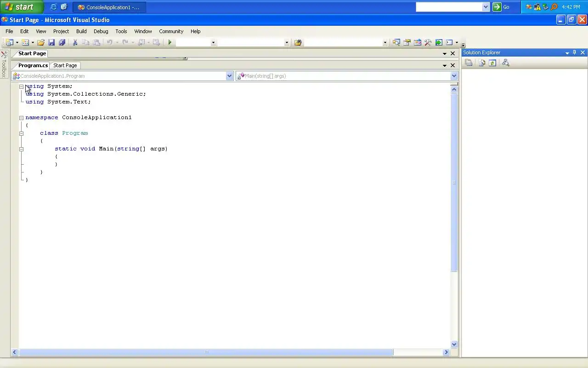The width and height of the screenshot is (588, 368).
Task: Save the current file with the floppy icon
Action: (x=51, y=42)
